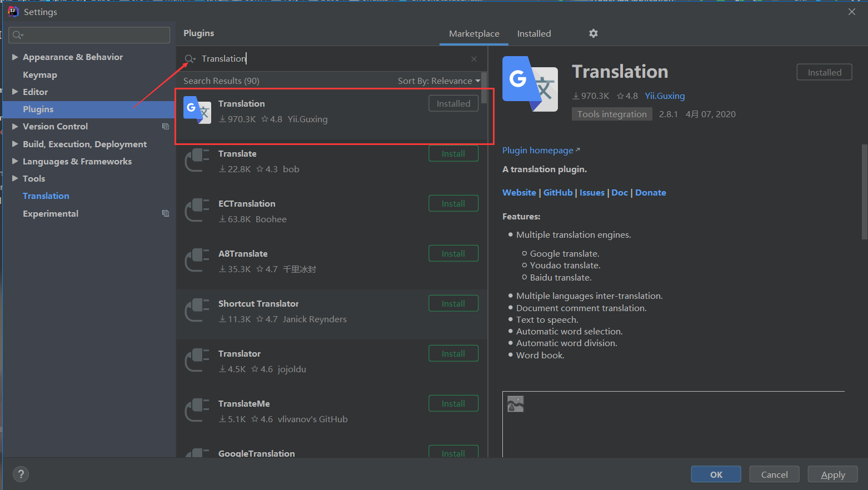868x490 pixels.
Task: Click the Translator plugin plug icon
Action: pyautogui.click(x=197, y=360)
